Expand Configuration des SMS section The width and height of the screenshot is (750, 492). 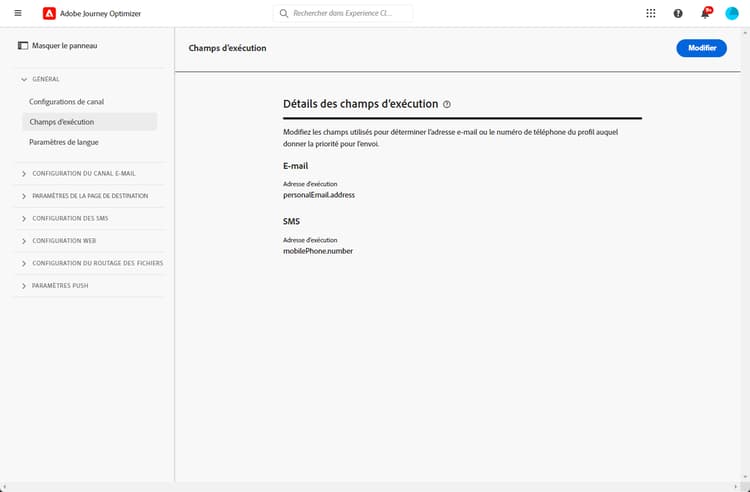pyautogui.click(x=24, y=218)
